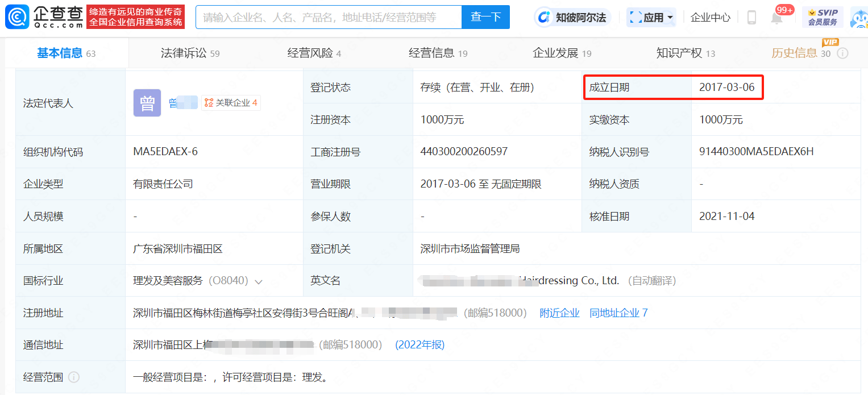The width and height of the screenshot is (868, 395).
Task: Switch to 法律诉讼 tab
Action: pyautogui.click(x=190, y=53)
